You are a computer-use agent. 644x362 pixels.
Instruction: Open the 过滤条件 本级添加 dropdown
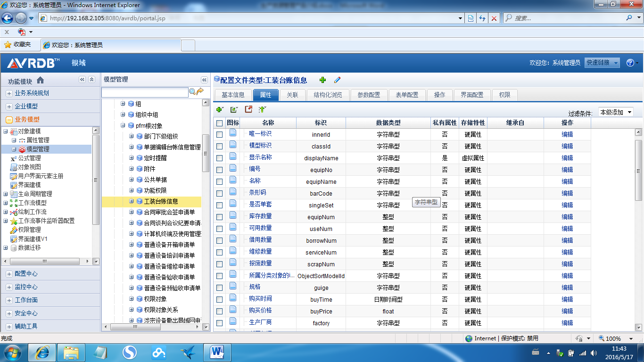click(615, 112)
